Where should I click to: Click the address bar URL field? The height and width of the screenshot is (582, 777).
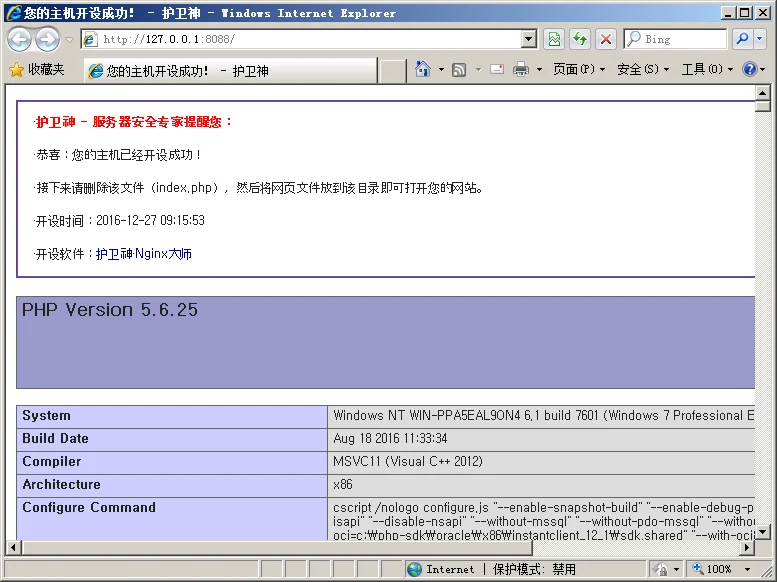click(302, 39)
